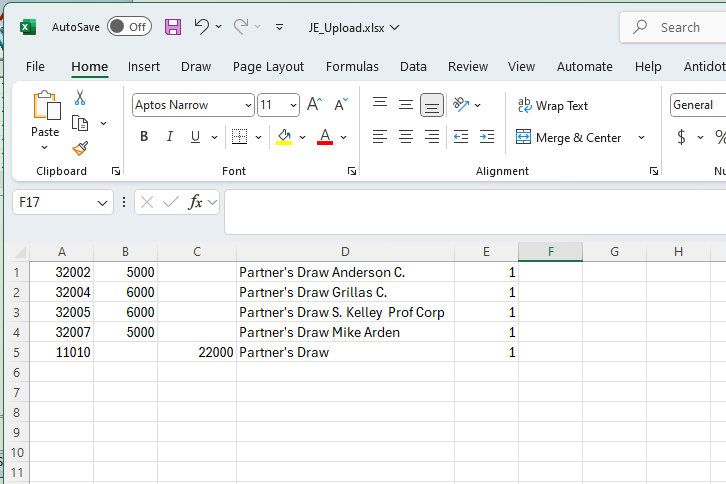Select Top Align

pos(380,102)
